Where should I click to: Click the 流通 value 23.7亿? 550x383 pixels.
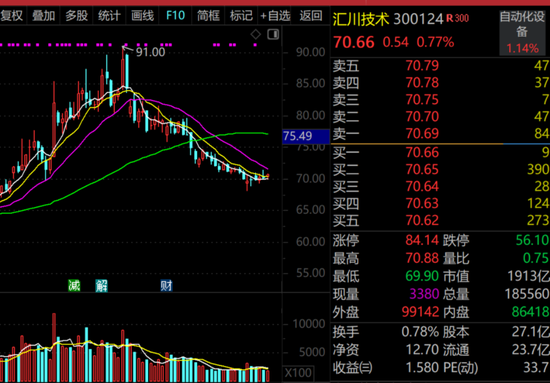(x=531, y=350)
